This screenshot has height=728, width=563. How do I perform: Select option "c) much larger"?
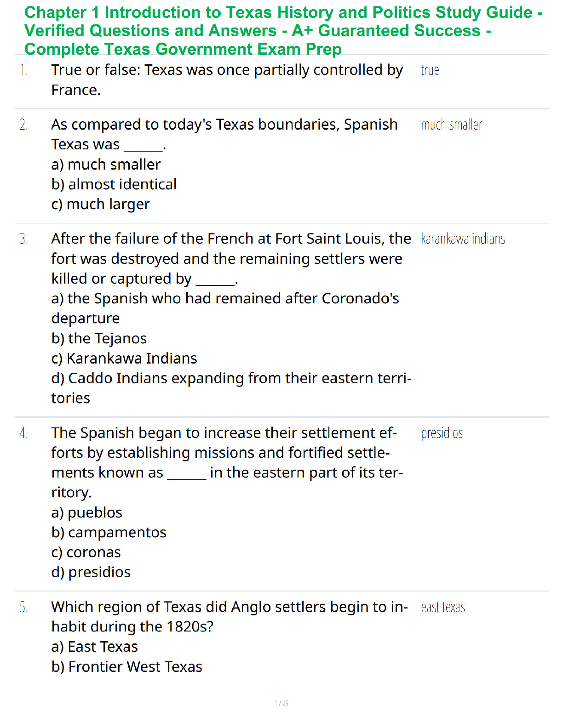[x=100, y=204]
